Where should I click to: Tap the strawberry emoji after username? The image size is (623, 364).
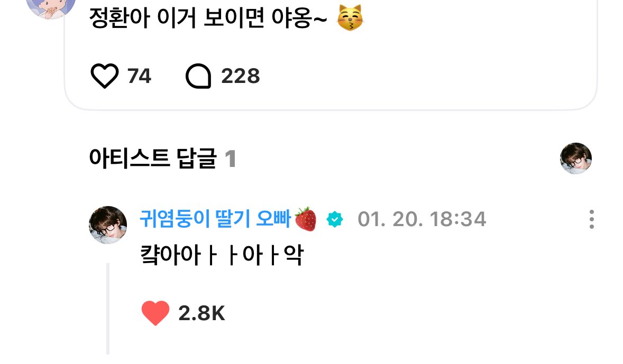pyautogui.click(x=306, y=219)
